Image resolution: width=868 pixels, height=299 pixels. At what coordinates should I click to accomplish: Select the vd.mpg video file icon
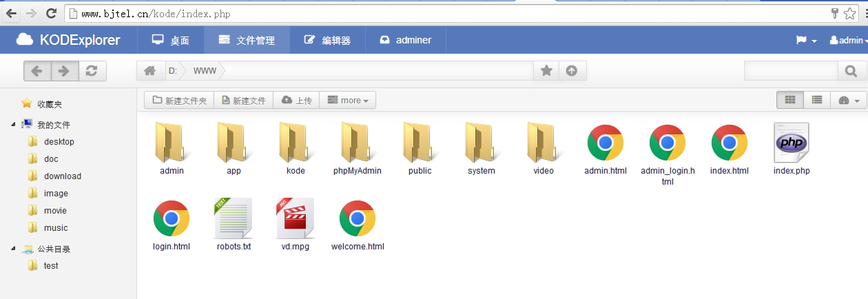(295, 218)
